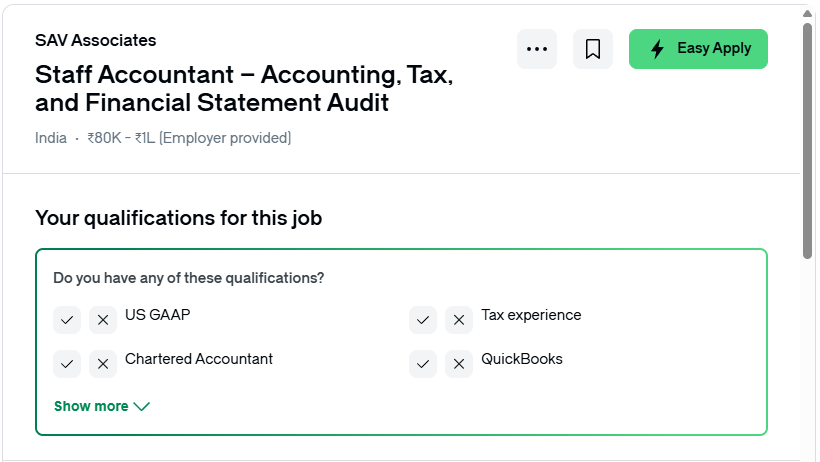820x462 pixels.
Task: Reject US GAAP qualification with X
Action: pos(103,320)
